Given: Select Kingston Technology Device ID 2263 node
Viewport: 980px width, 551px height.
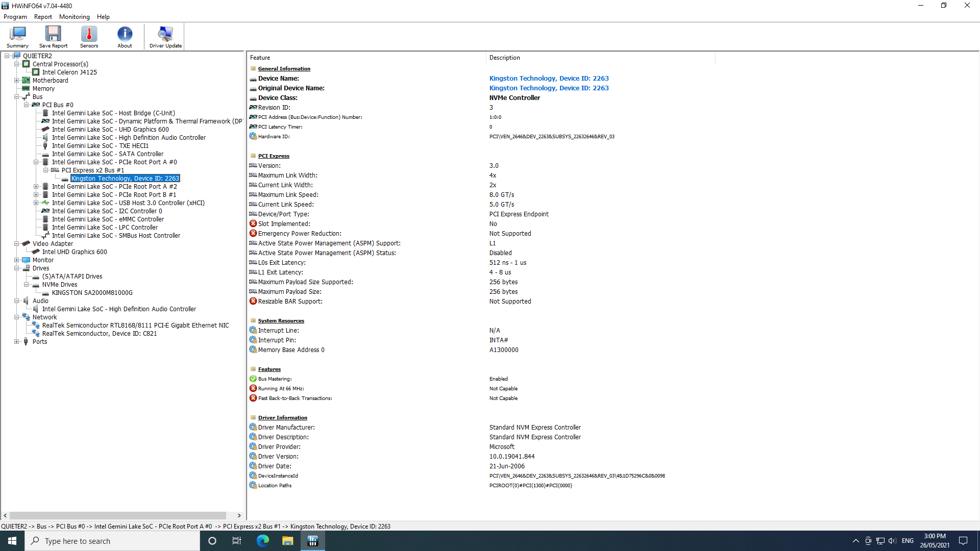Looking at the screenshot, I should tap(125, 179).
